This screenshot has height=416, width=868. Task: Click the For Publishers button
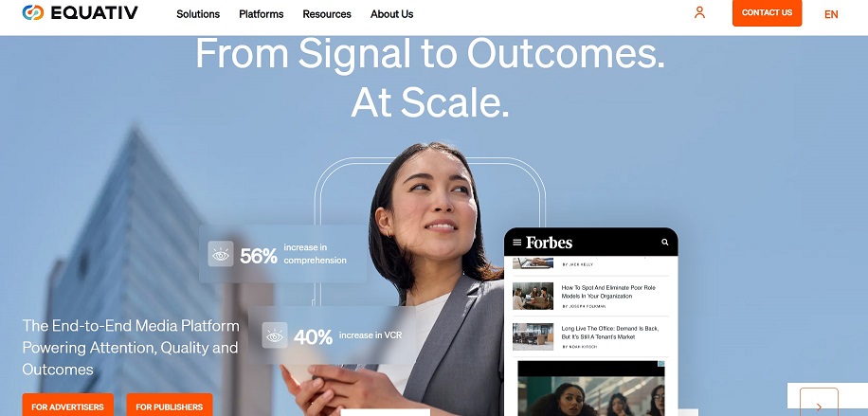170,406
